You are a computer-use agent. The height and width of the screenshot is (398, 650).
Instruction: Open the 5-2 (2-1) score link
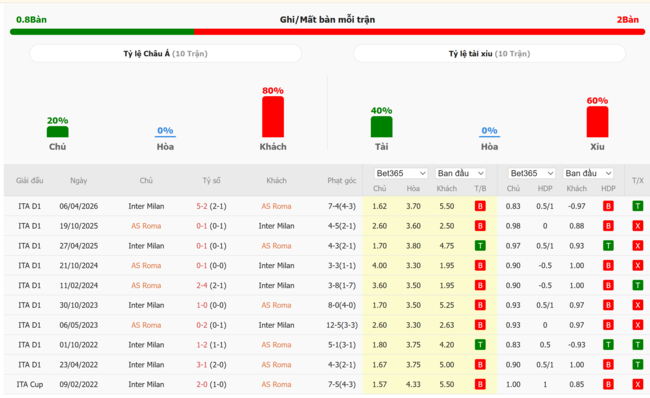(x=211, y=206)
